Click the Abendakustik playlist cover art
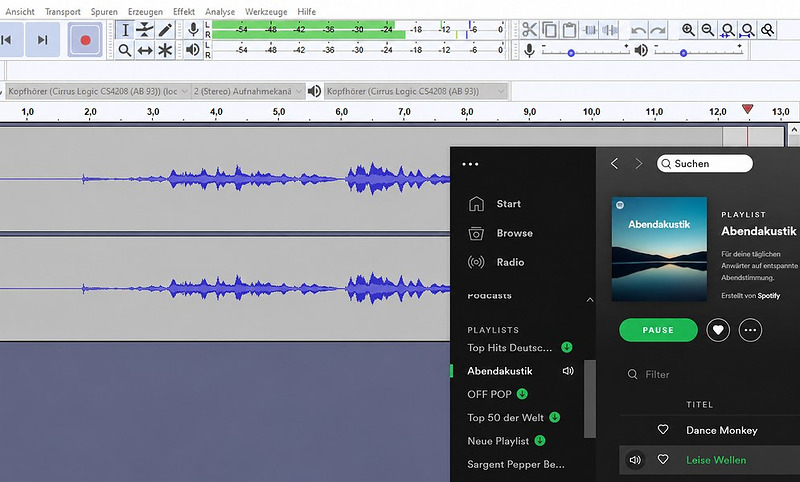 [659, 249]
